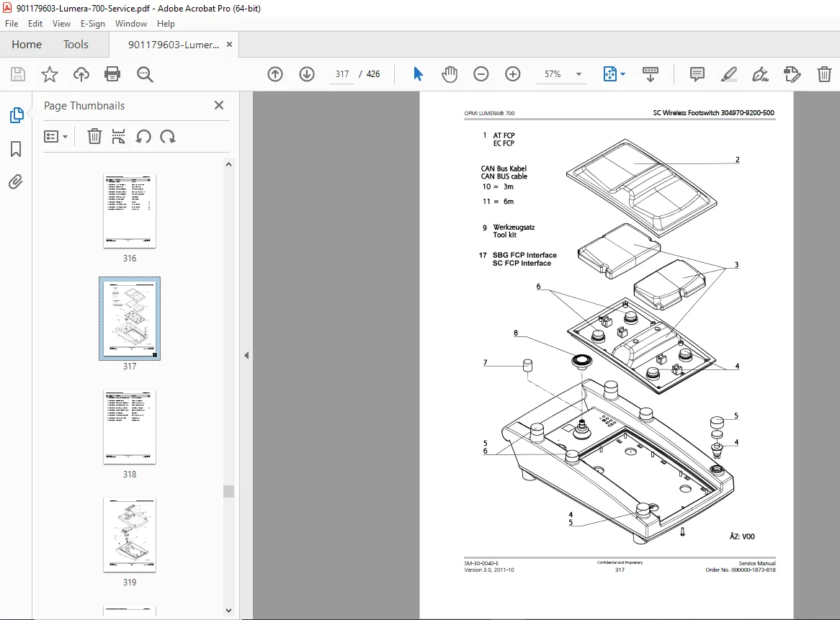Add a sticky note comment
Screen dimensions: 840x620
tap(697, 74)
